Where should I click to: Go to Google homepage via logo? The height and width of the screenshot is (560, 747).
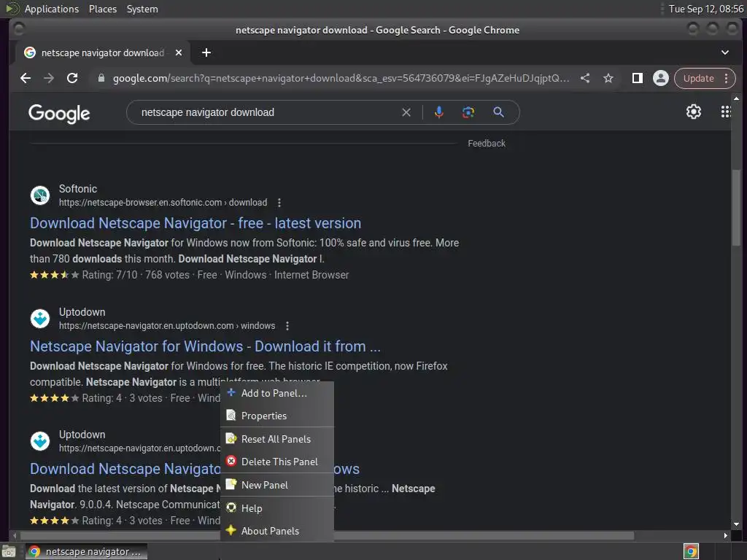pos(59,113)
